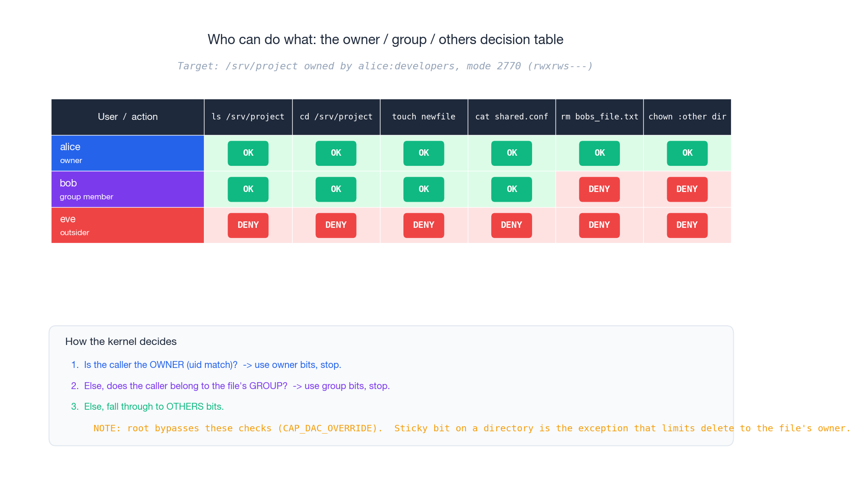Viewport: 868px width, 480px height.
Task: Click eve's DENY badge under cat shared.conf
Action: (x=511, y=225)
